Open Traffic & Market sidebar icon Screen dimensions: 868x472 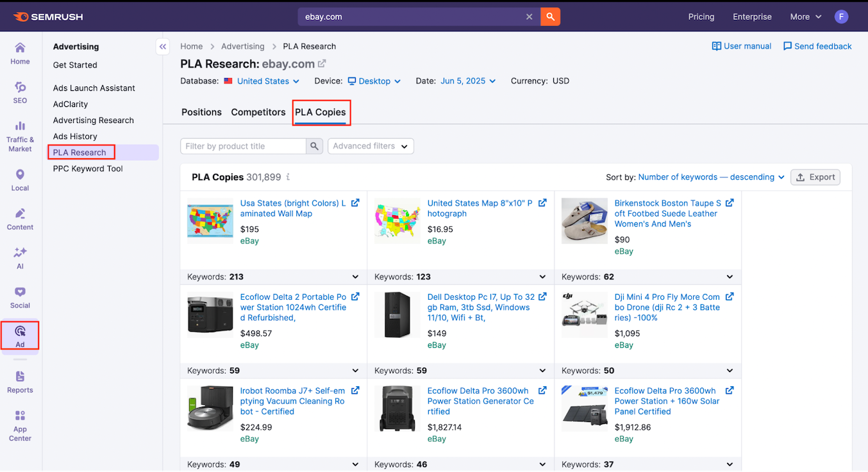click(20, 136)
